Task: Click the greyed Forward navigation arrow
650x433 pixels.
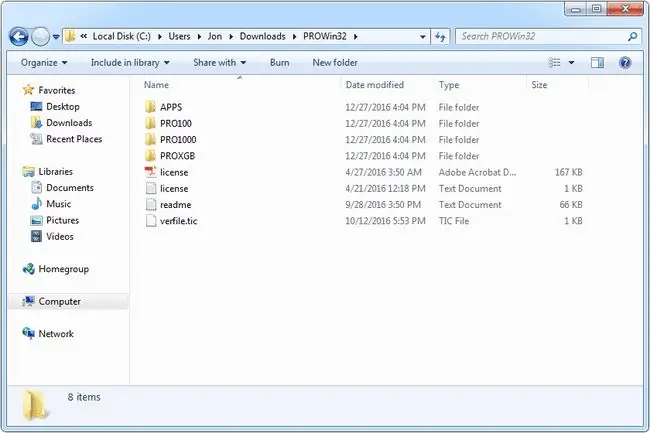Action: [40, 37]
